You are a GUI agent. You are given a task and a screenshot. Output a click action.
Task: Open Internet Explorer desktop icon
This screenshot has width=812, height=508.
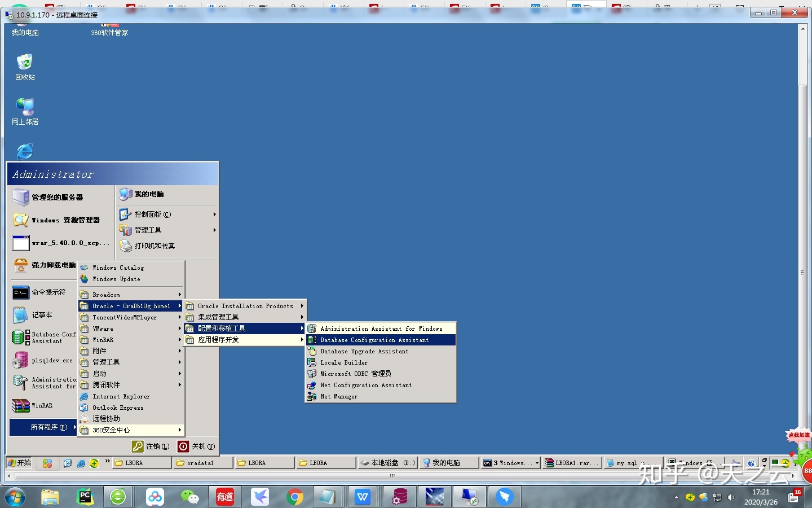pos(25,151)
